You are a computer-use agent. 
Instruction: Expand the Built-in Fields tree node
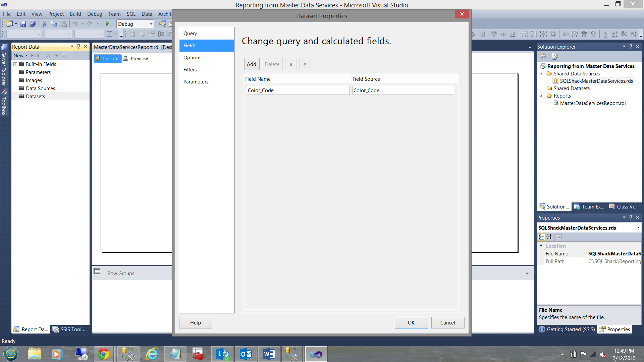[15, 64]
